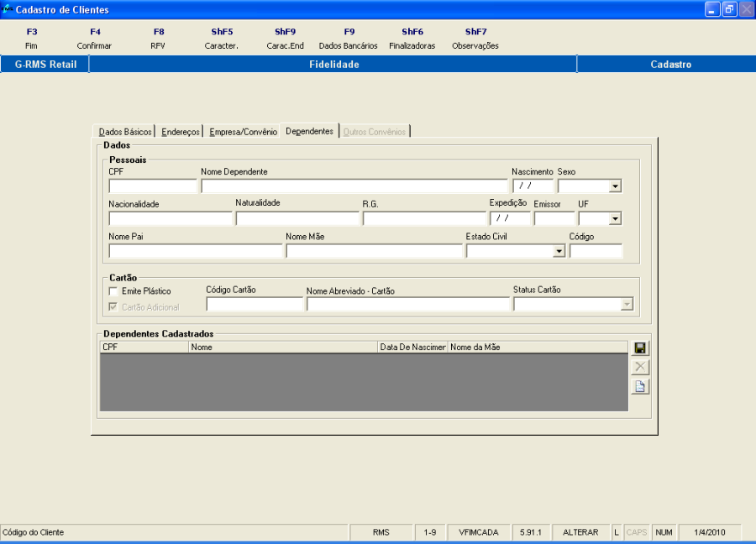
Task: Click the new document icon beside dependents list
Action: 640,387
